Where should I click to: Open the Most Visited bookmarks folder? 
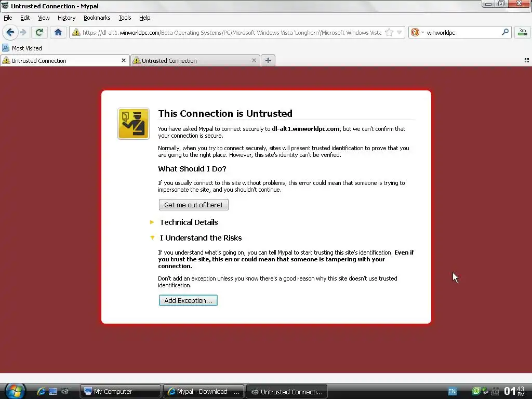(22, 48)
